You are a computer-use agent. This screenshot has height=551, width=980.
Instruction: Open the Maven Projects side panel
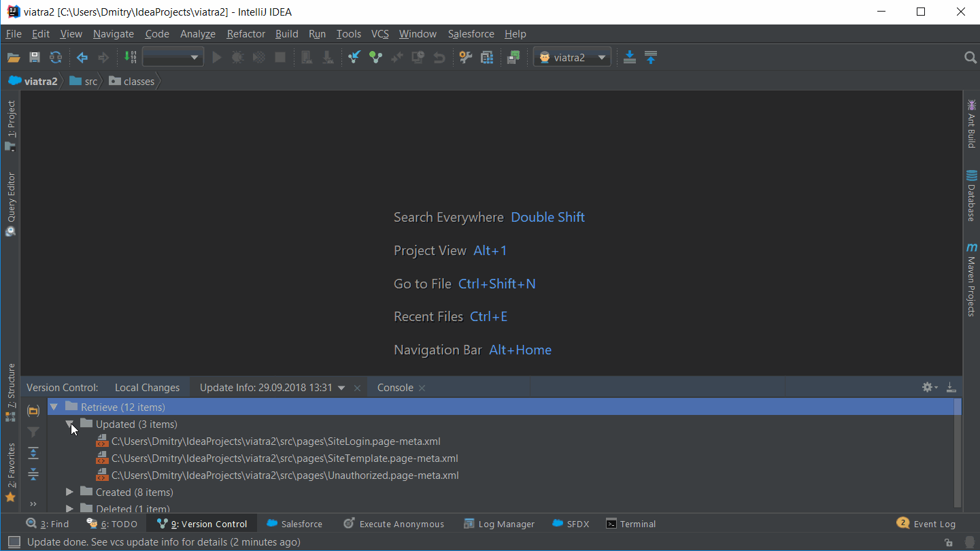pos(971,279)
